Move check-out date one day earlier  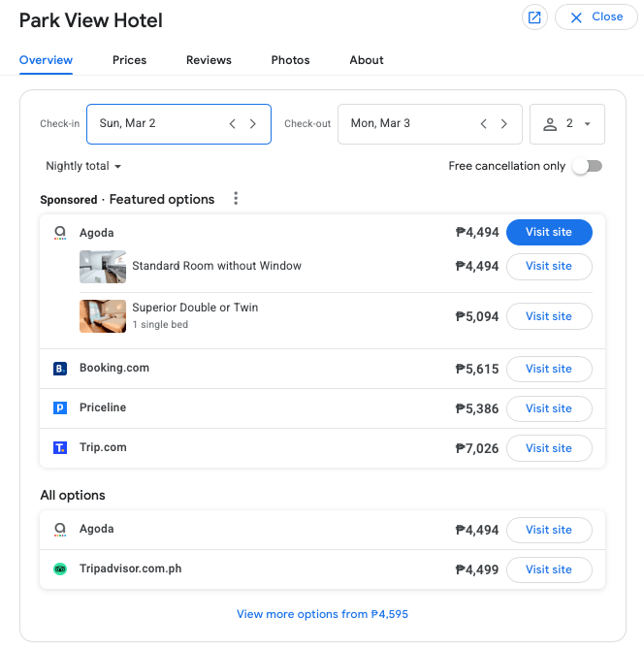pos(484,124)
